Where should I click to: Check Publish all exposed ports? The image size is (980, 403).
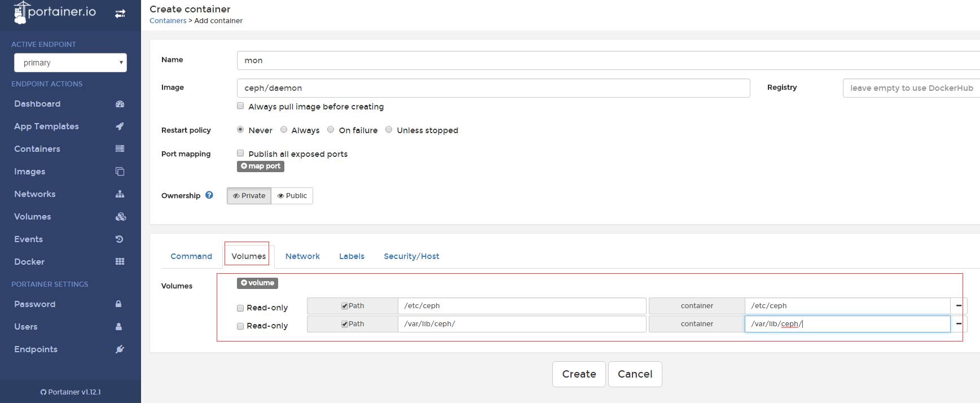click(x=240, y=154)
